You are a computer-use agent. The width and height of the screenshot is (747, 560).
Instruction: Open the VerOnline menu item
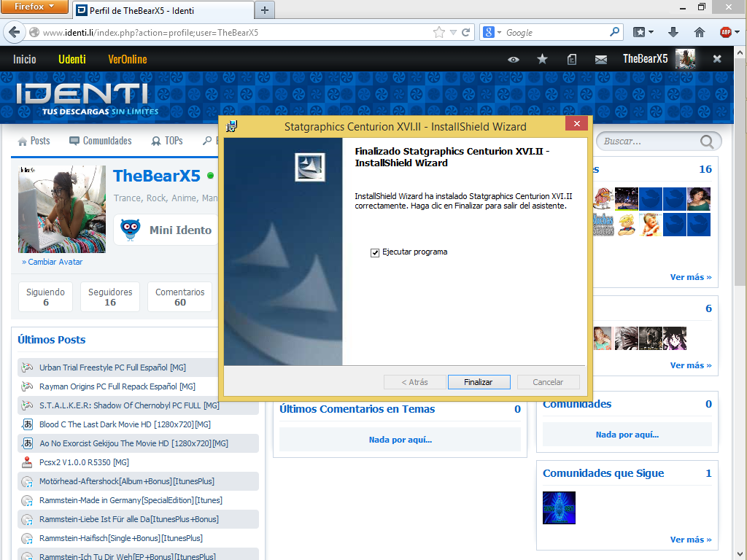[127, 59]
